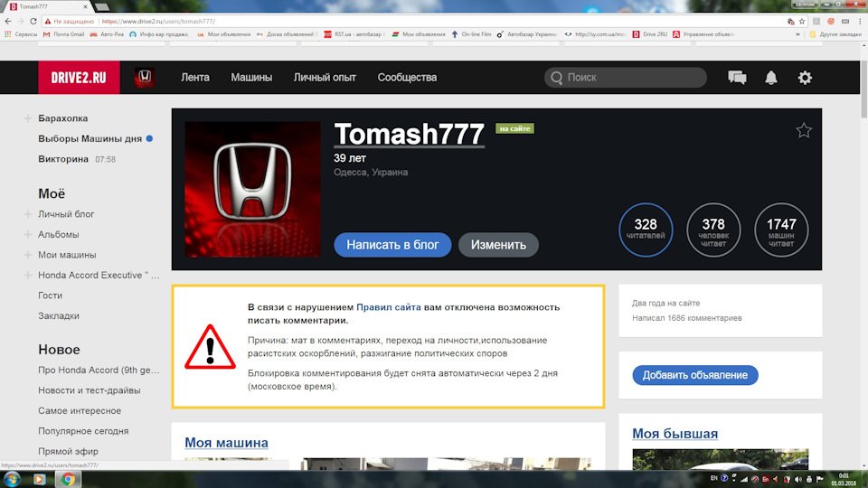
Task: Open Прямой эфир link
Action: tap(68, 452)
